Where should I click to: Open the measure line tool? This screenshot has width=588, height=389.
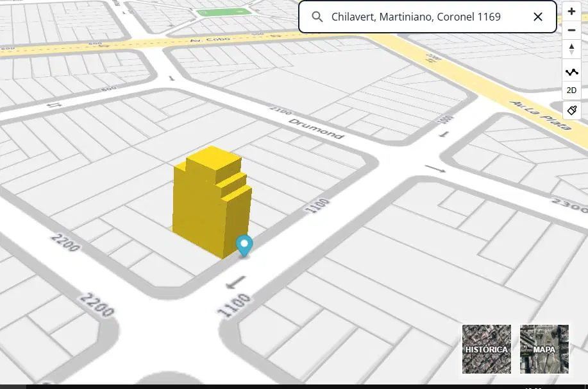571,72
